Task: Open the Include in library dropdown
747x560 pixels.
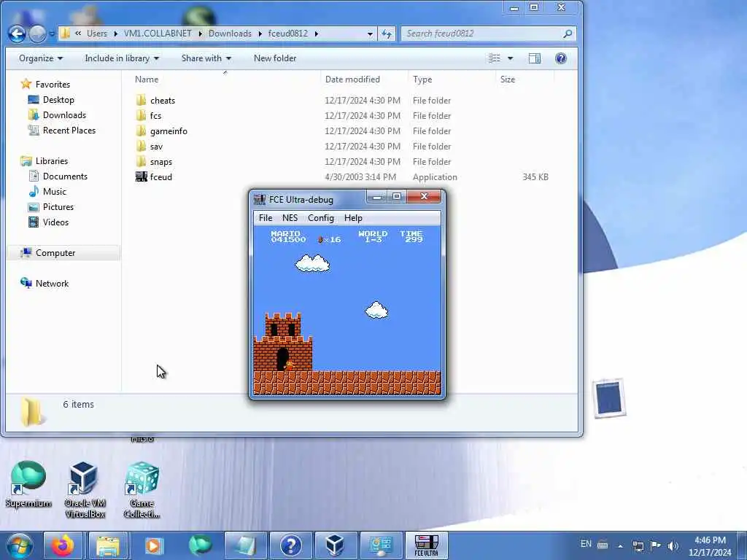Action: 122,58
